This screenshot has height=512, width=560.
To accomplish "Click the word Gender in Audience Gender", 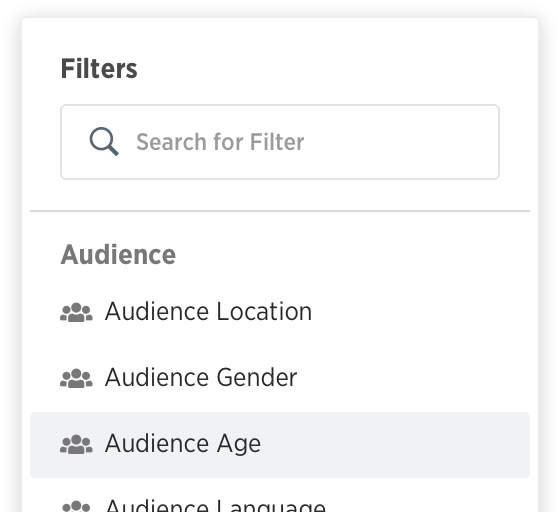I will pyautogui.click(x=257, y=377).
